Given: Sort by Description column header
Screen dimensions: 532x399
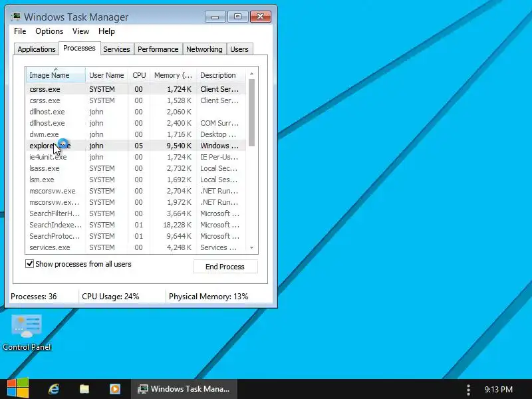Looking at the screenshot, I should tap(221, 75).
